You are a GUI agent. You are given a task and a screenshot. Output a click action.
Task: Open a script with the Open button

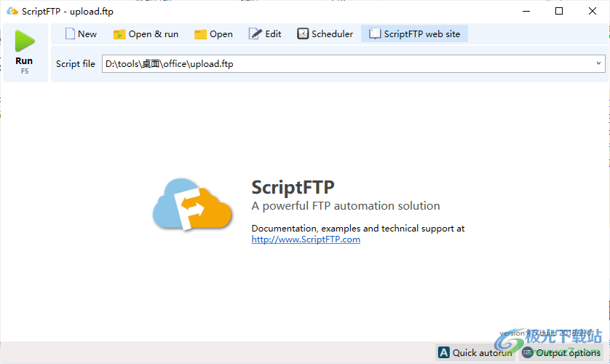pos(213,33)
